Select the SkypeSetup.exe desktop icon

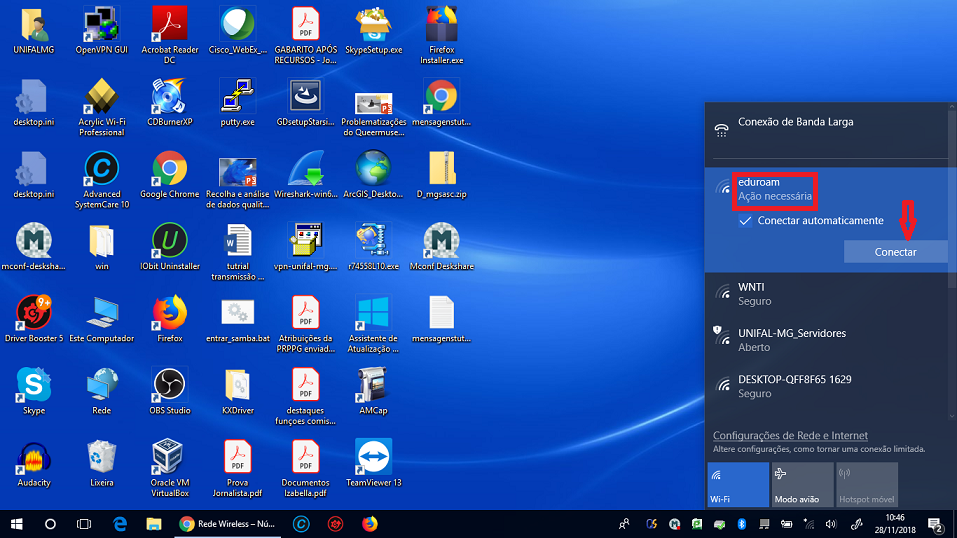tap(374, 31)
